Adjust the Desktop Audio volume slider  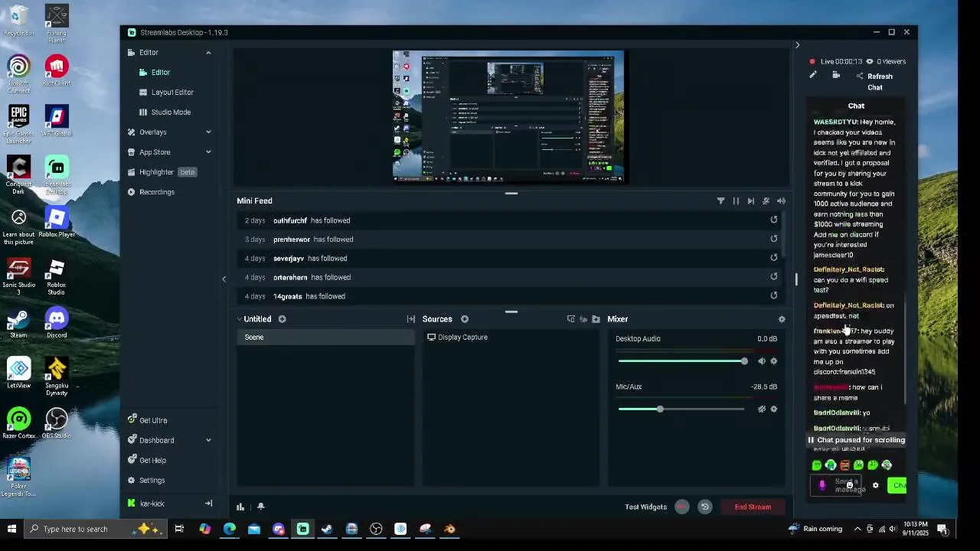pyautogui.click(x=681, y=361)
